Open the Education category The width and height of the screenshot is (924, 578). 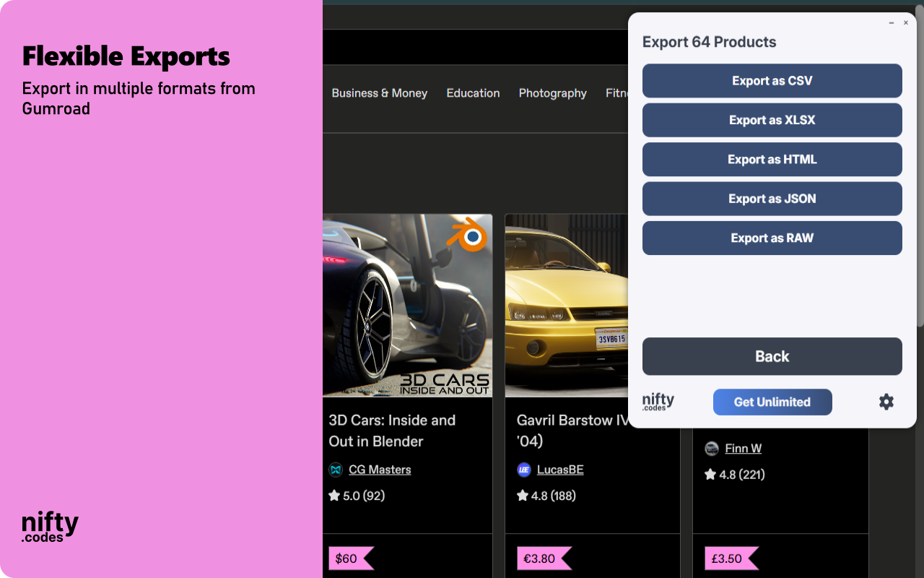tap(473, 93)
